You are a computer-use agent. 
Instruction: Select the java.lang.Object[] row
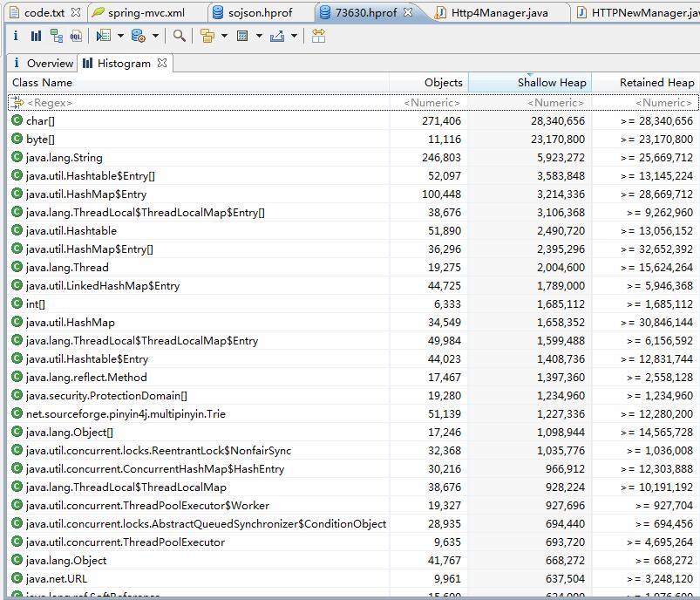click(353, 432)
